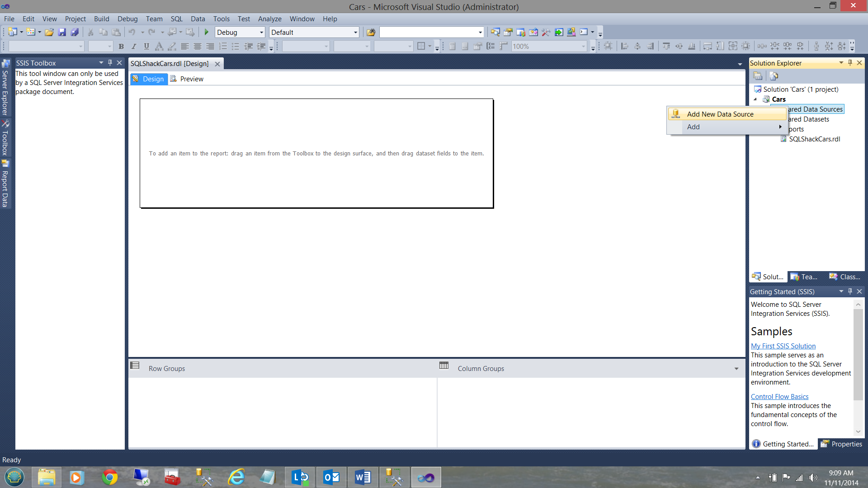
Task: Click the Save icon in toolbar
Action: click(x=62, y=32)
